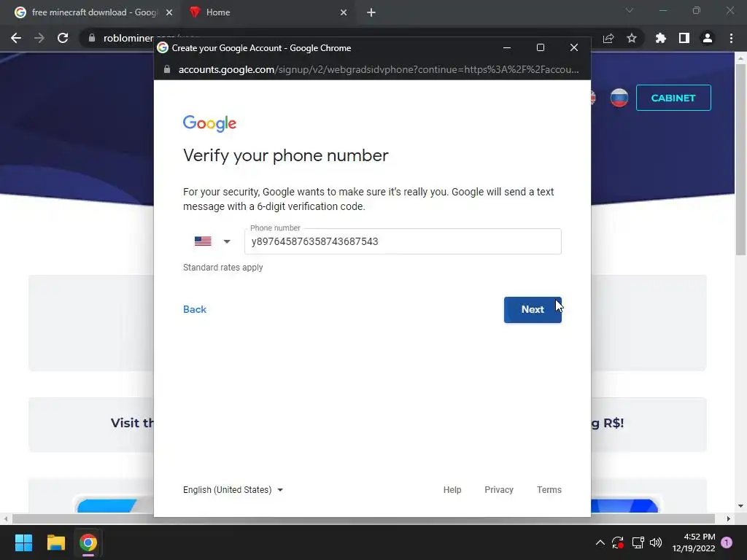This screenshot has height=560, width=747.
Task: Close the free minecraft download tab
Action: [169, 12]
